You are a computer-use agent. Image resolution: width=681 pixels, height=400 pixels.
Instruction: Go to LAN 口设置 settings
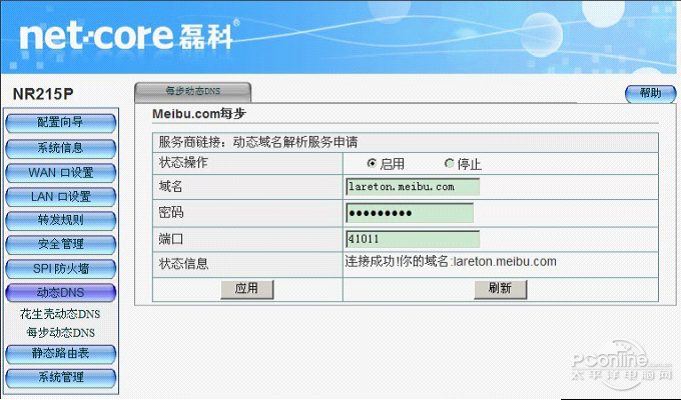[61, 196]
